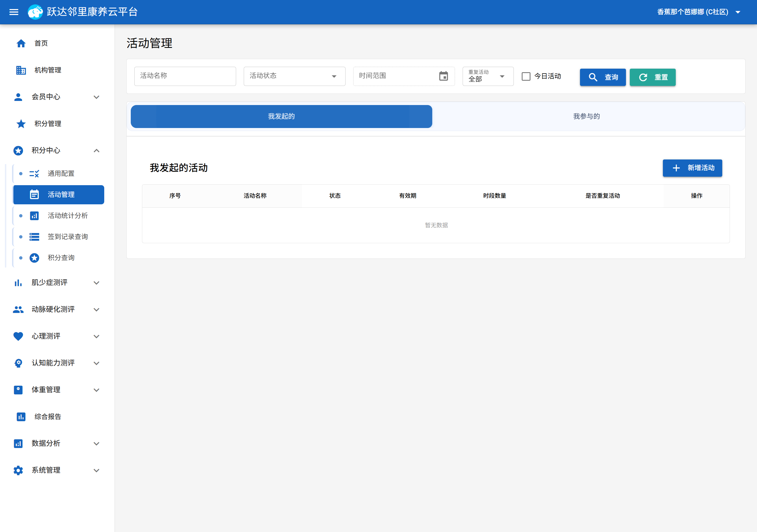Open the user account dropdown arrow
The width and height of the screenshot is (757, 532).
738,12
